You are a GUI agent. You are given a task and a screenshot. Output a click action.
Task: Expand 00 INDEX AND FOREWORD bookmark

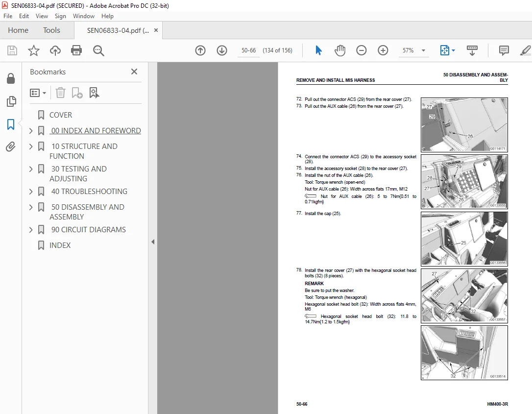click(31, 131)
